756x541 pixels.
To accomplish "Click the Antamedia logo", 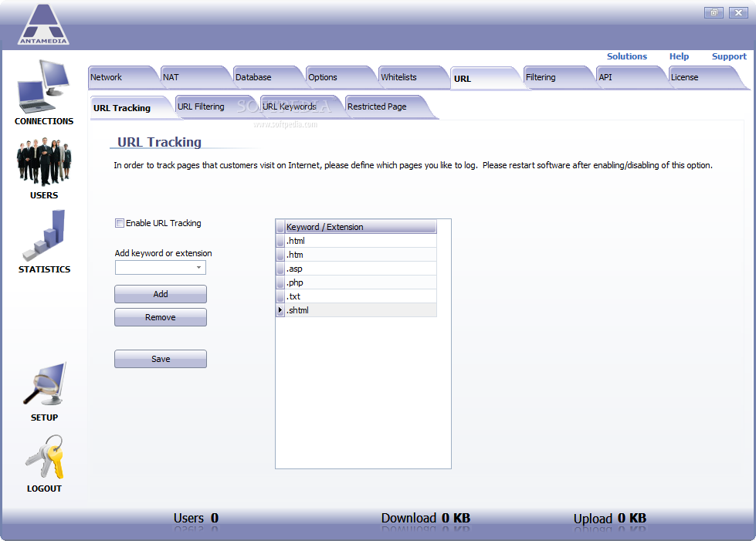I will tap(43, 25).
